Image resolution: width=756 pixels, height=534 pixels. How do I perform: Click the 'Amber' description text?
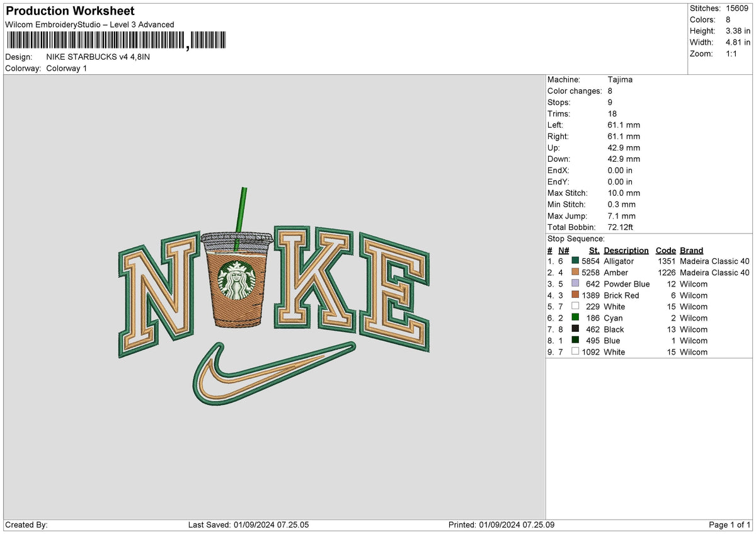click(x=616, y=272)
